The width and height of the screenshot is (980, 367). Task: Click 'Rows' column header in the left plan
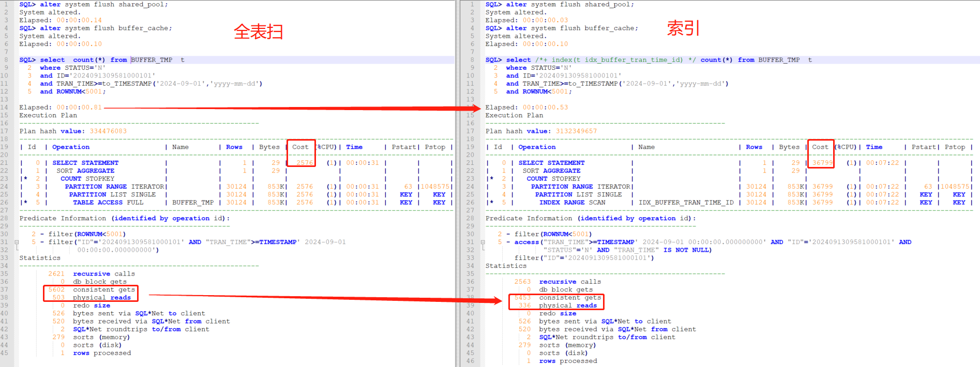(x=234, y=147)
